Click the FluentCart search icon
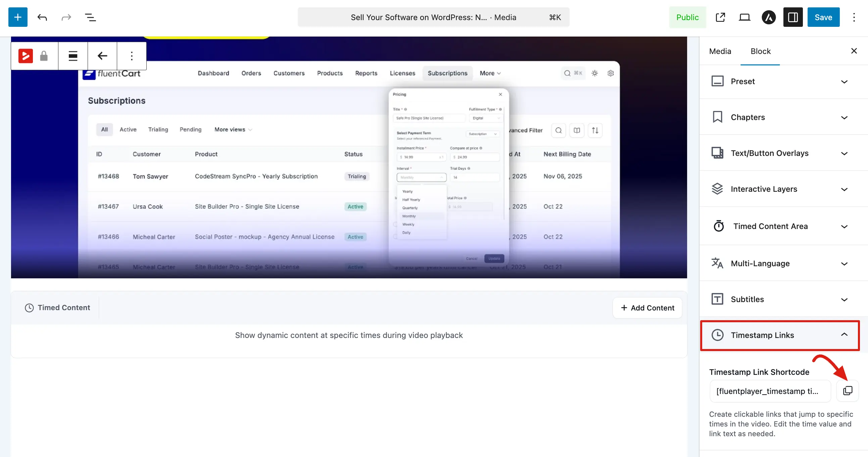 pyautogui.click(x=568, y=73)
